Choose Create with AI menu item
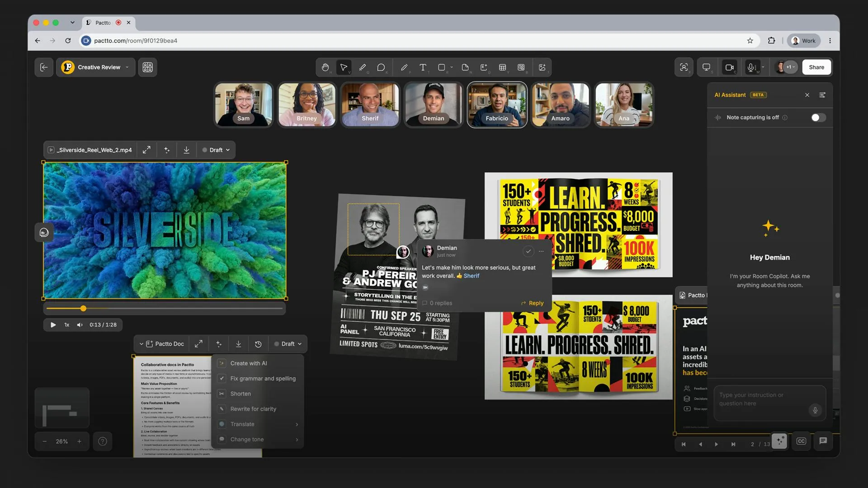868x488 pixels. pyautogui.click(x=258, y=363)
